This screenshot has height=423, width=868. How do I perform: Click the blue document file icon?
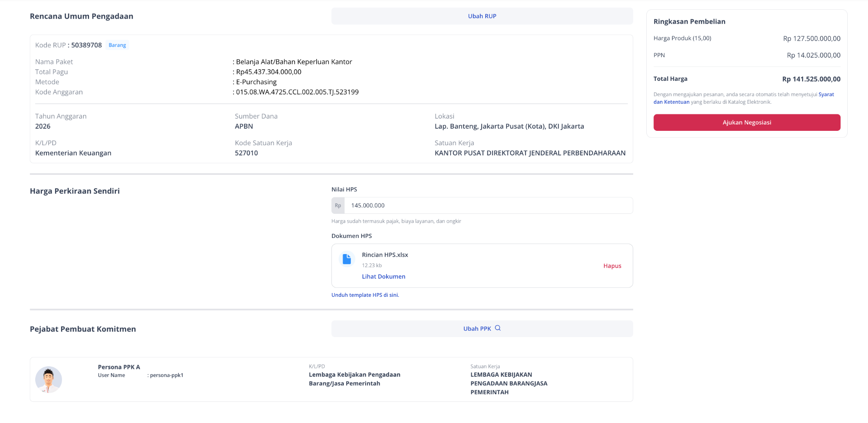click(x=347, y=259)
